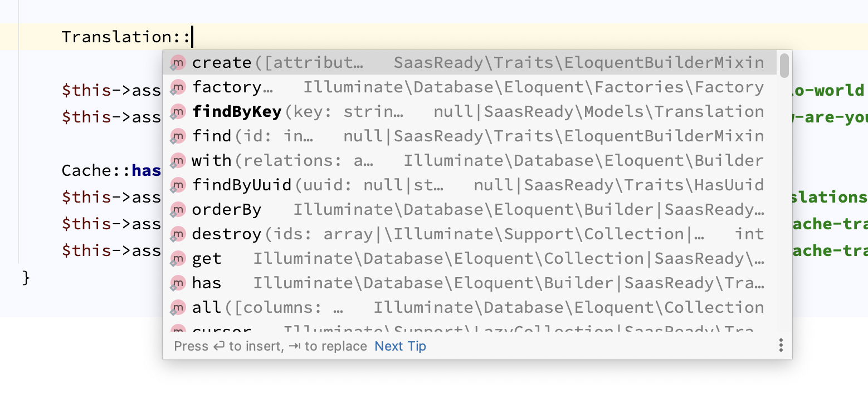Screen dimensions: 868x394
Task: Open the Next Tip link
Action: click(400, 346)
